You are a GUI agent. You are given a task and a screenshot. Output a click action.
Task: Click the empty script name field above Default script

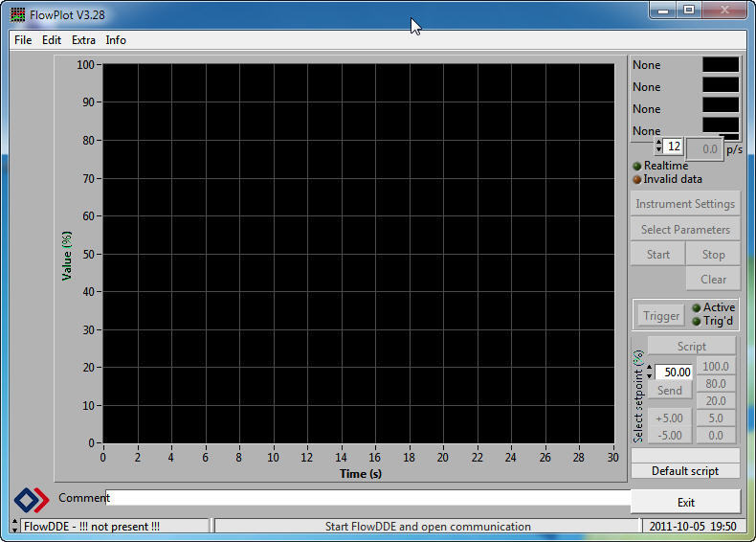685,455
